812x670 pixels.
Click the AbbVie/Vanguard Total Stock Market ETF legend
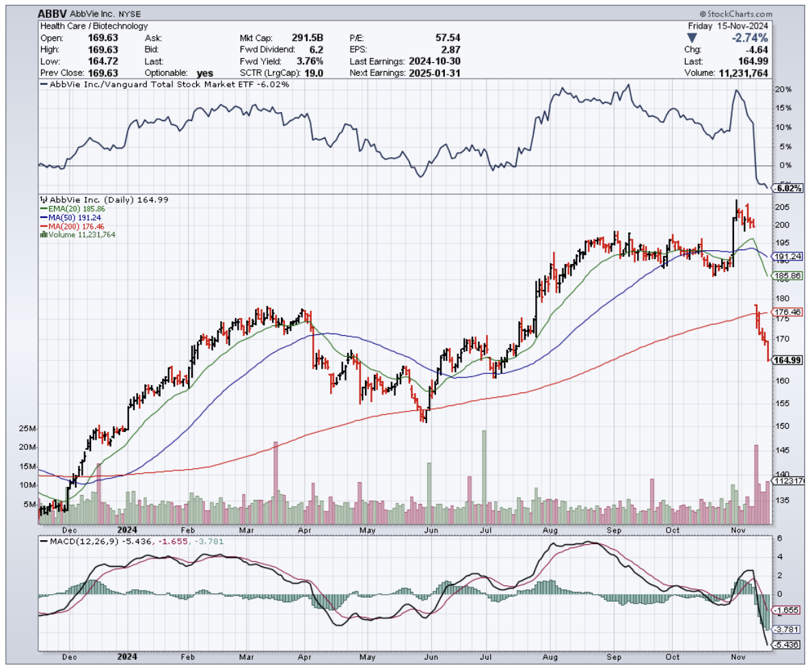[x=164, y=84]
